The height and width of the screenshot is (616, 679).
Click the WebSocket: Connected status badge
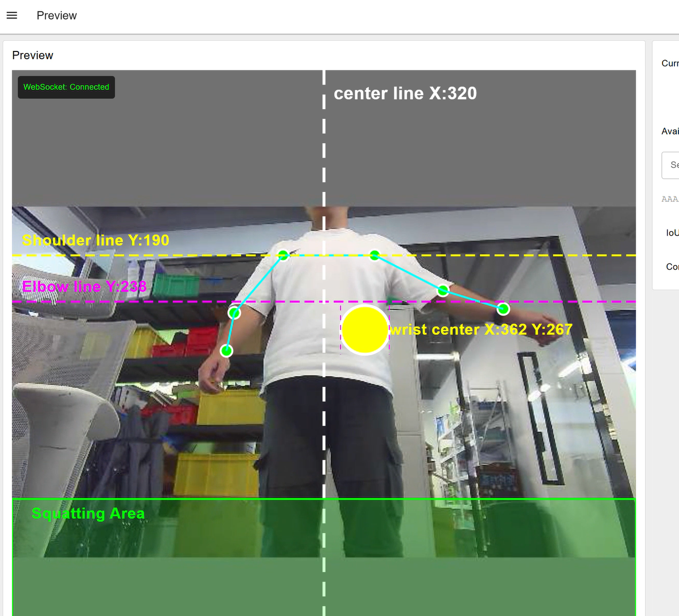coord(66,87)
